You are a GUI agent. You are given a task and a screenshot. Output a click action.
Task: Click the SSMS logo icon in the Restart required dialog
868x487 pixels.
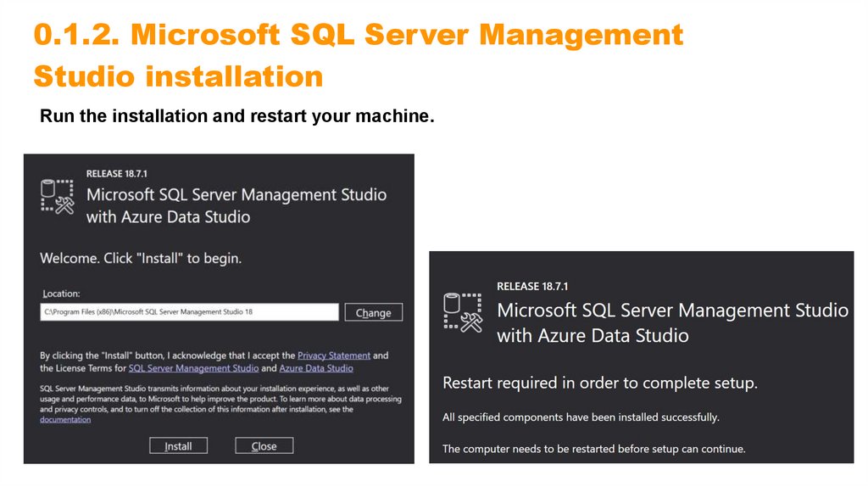click(463, 313)
